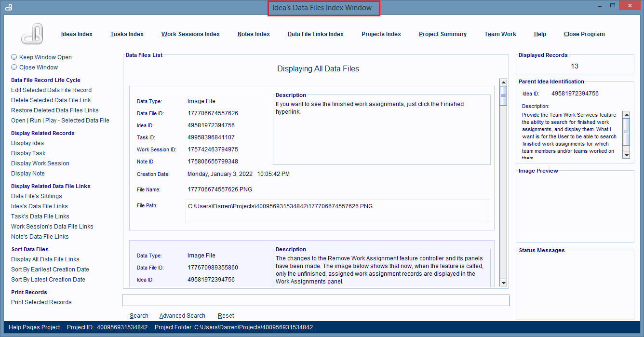644x337 pixels.
Task: Click Task ID value 49958396841107
Action: pos(211,137)
